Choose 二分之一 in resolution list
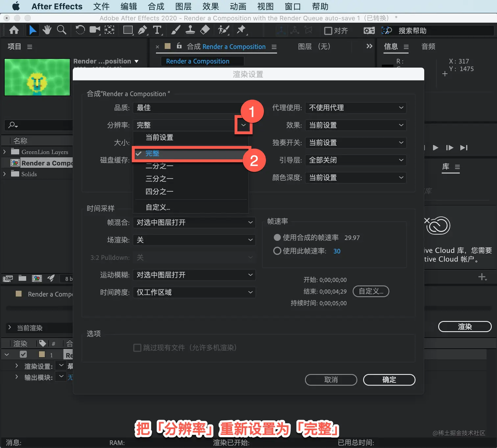 pyautogui.click(x=191, y=166)
